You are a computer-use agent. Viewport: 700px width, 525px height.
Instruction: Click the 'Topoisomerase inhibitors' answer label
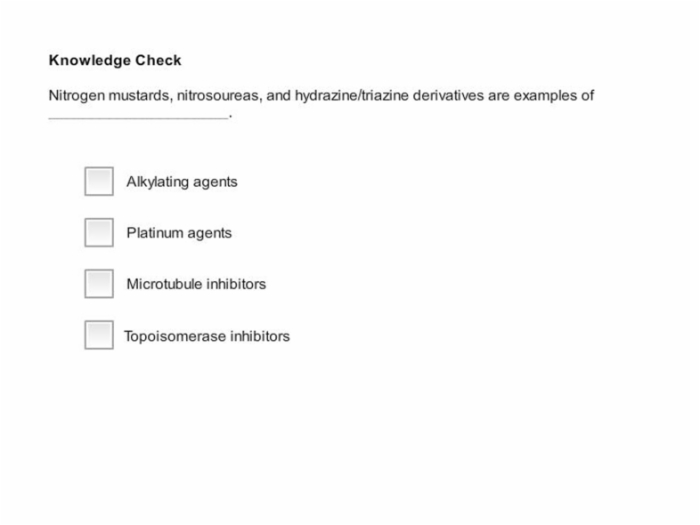point(207,336)
